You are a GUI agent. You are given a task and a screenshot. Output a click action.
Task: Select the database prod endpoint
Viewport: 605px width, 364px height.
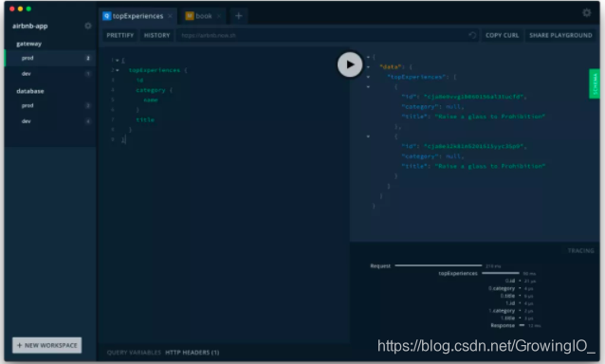(x=50, y=105)
